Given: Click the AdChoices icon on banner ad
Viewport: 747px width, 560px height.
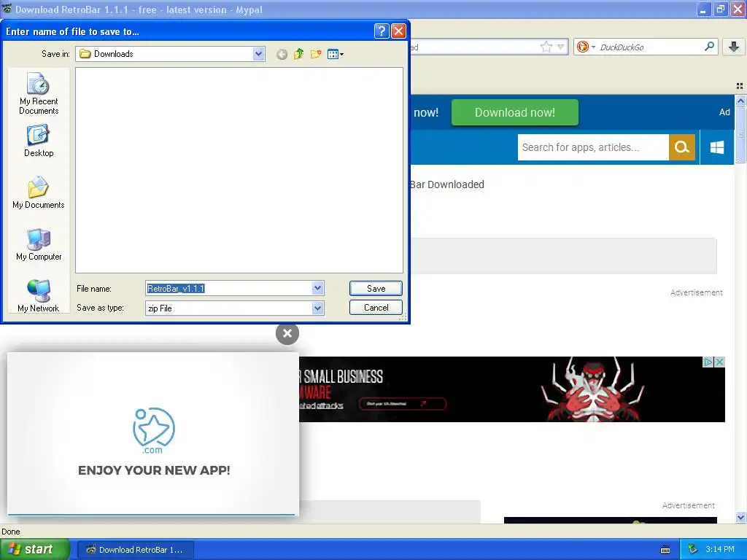Looking at the screenshot, I should coord(708,362).
